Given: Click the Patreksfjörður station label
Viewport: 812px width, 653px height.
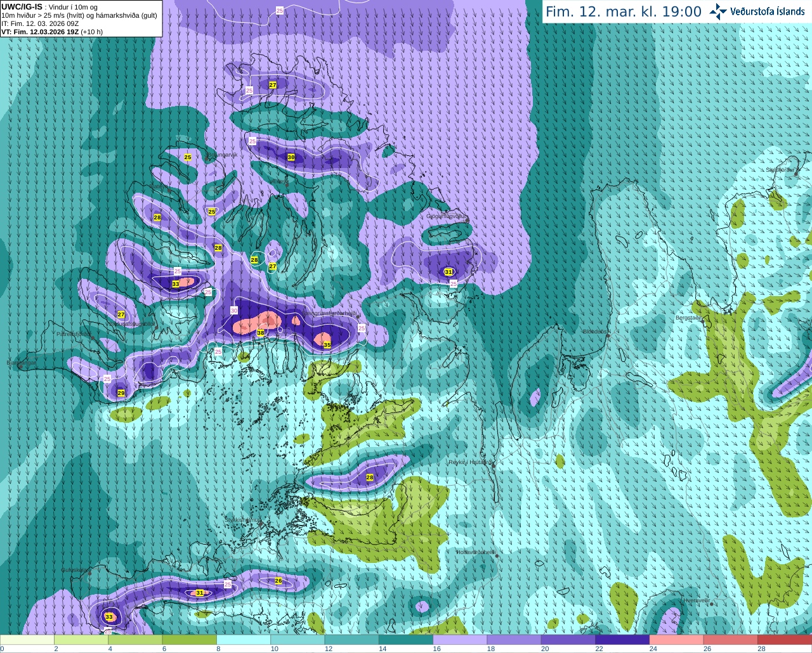Looking at the screenshot, I should pyautogui.click(x=74, y=333).
